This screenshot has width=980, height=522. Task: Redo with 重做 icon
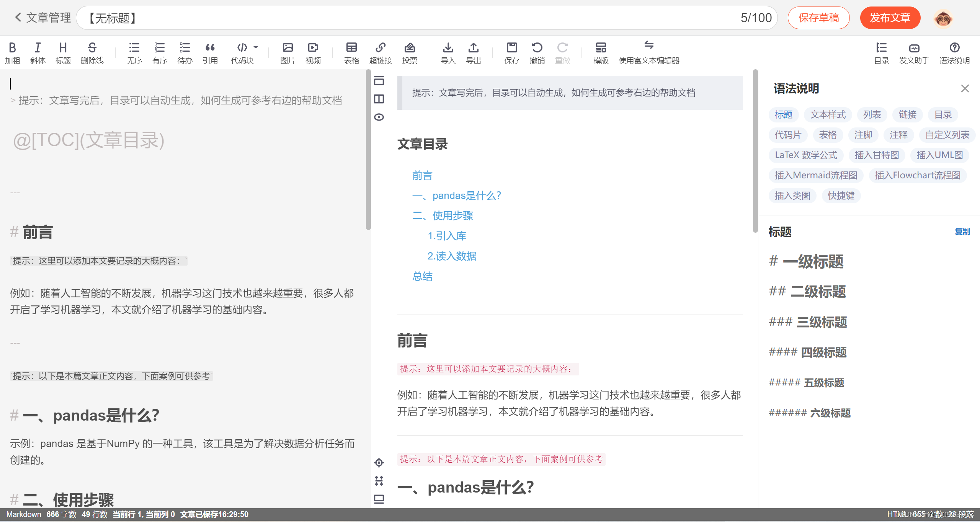[562, 53]
